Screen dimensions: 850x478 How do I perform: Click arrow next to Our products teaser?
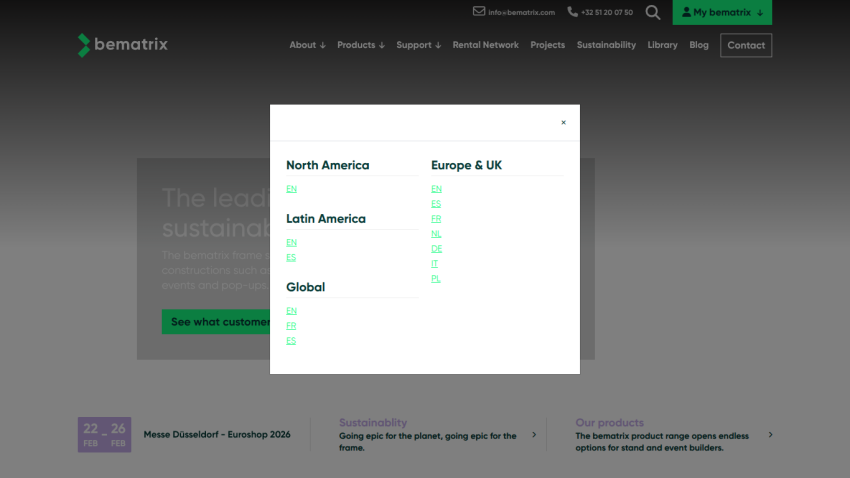pyautogui.click(x=770, y=435)
